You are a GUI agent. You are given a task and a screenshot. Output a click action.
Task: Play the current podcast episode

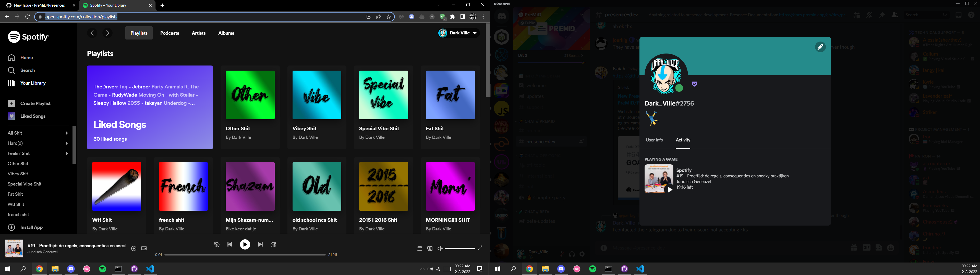245,245
